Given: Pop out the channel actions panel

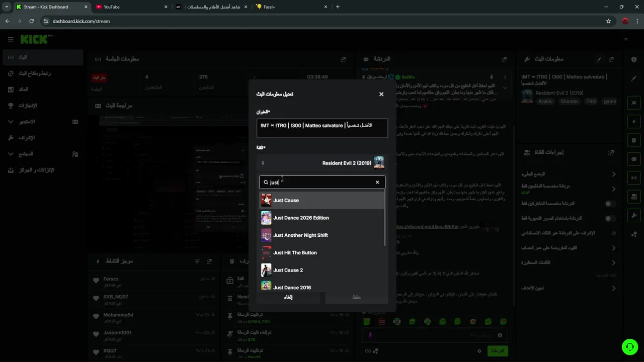Looking at the screenshot, I should click(x=611, y=152).
